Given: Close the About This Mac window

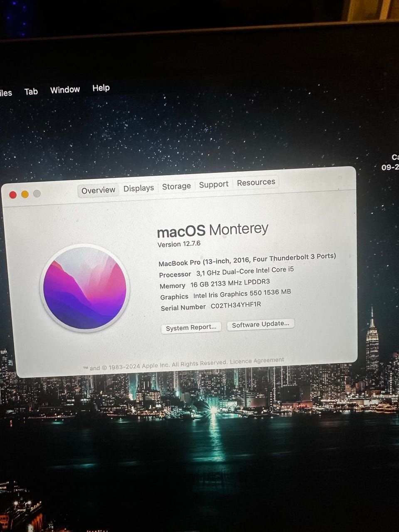Looking at the screenshot, I should click(13, 195).
